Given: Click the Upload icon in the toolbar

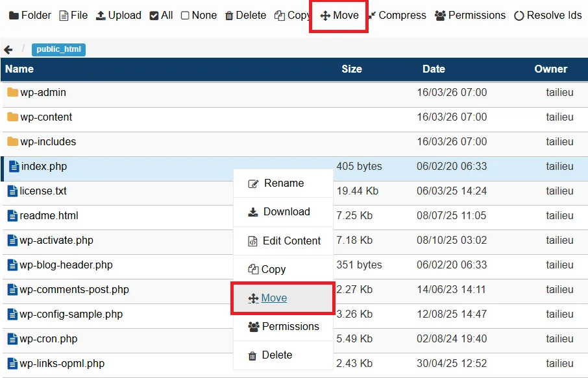Looking at the screenshot, I should (118, 15).
